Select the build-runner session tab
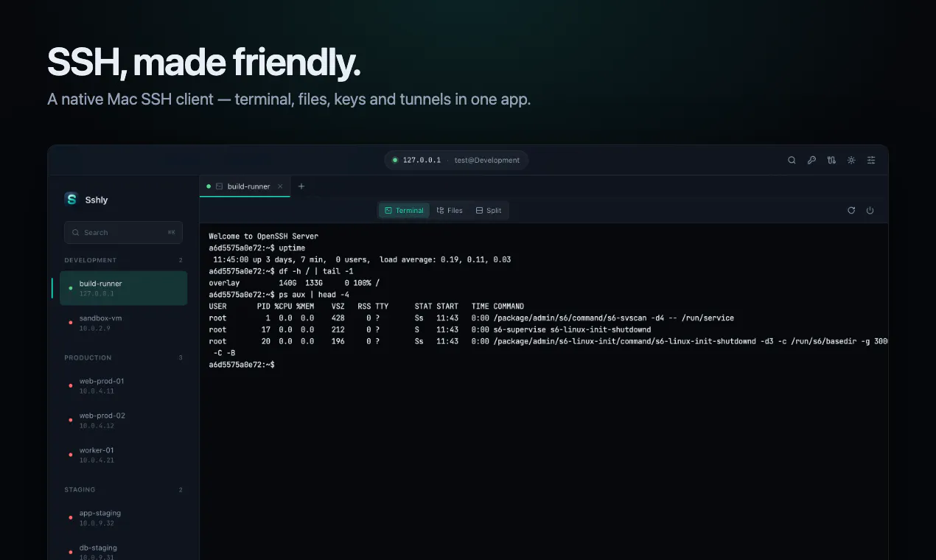The image size is (936, 560). click(245, 186)
